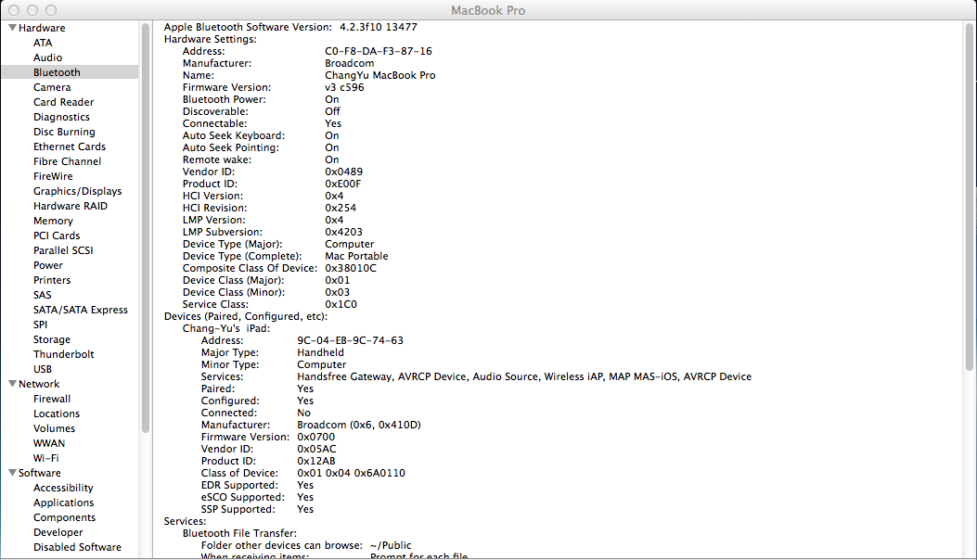The width and height of the screenshot is (977, 560).
Task: Collapse the Network section triangle
Action: (x=12, y=384)
